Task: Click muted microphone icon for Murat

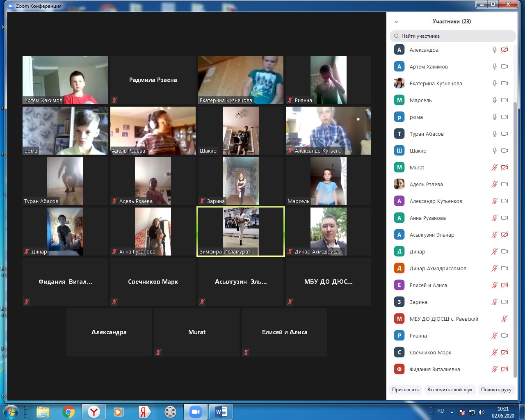Action: (x=495, y=167)
